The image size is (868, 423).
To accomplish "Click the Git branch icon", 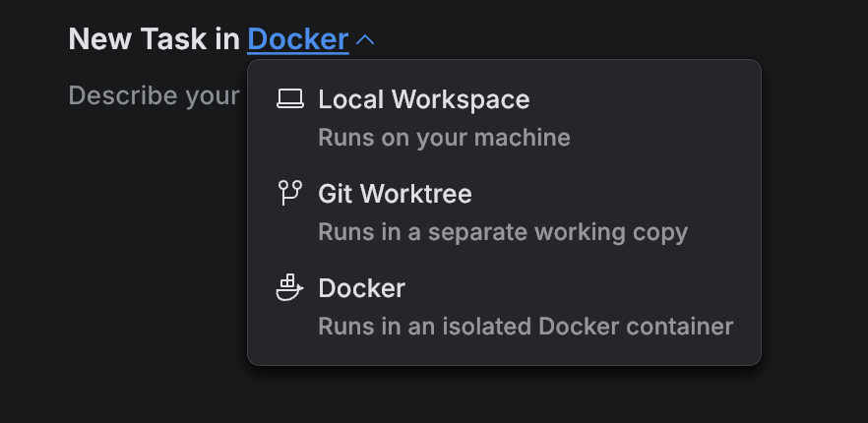I will 290,193.
